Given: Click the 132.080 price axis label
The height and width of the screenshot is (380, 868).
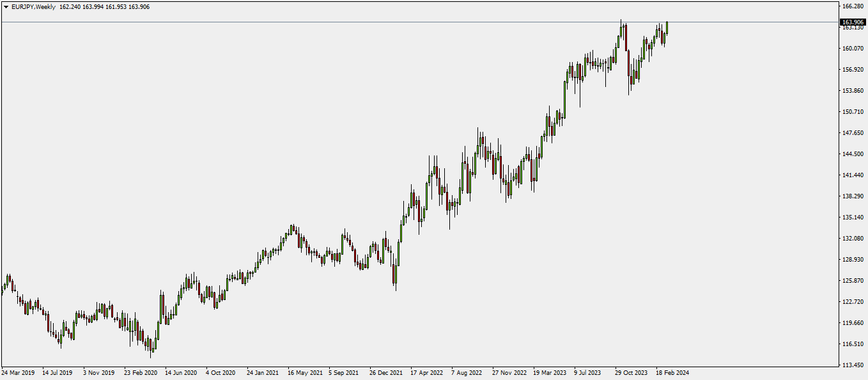Looking at the screenshot, I should (853, 239).
